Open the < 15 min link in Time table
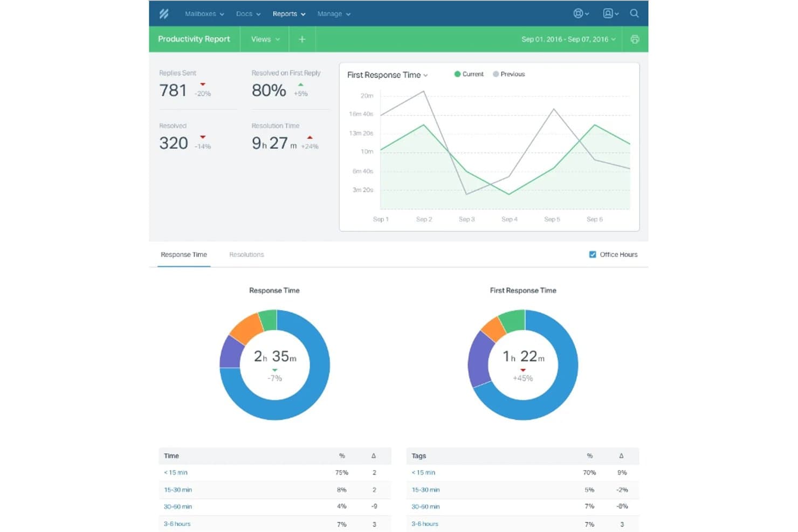 (176, 473)
